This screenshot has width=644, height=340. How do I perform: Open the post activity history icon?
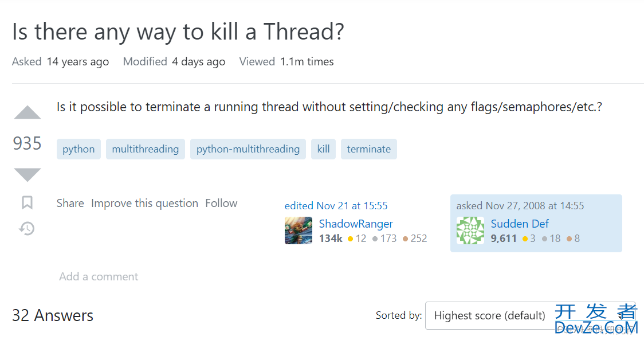[x=27, y=229]
